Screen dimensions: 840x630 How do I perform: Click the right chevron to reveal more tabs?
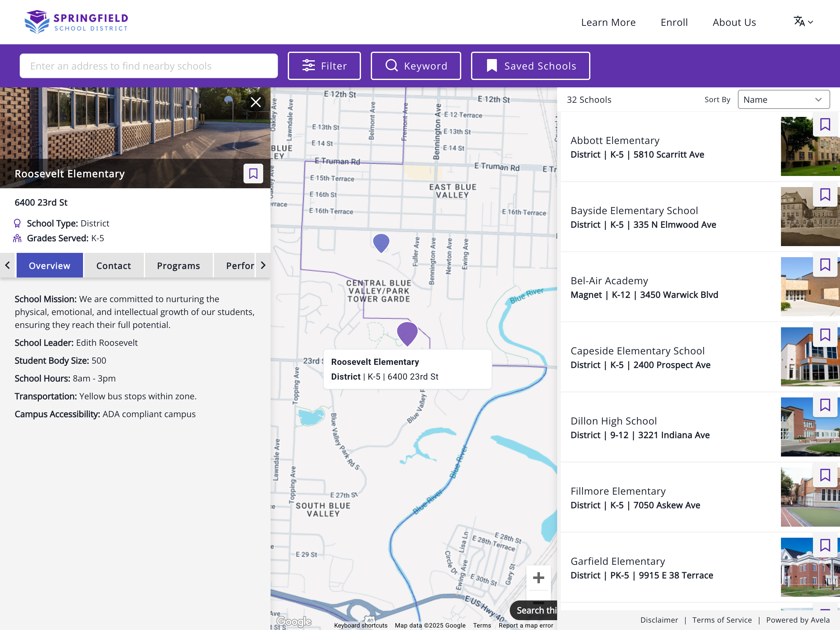pyautogui.click(x=263, y=265)
